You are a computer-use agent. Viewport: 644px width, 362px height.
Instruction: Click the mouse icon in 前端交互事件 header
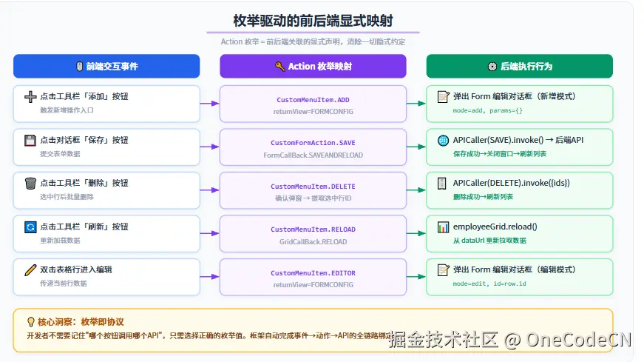coord(80,66)
